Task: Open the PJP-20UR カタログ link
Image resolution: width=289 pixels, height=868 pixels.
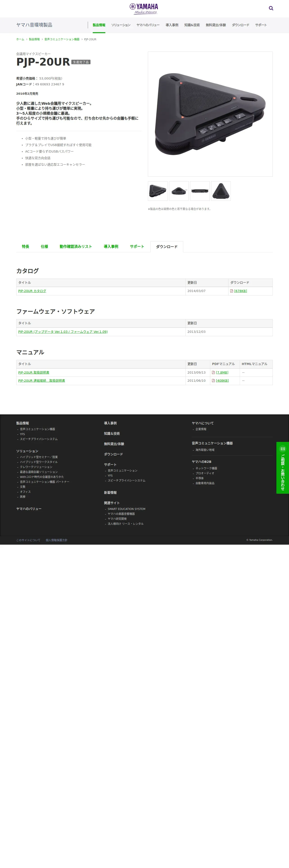Action: point(32,291)
